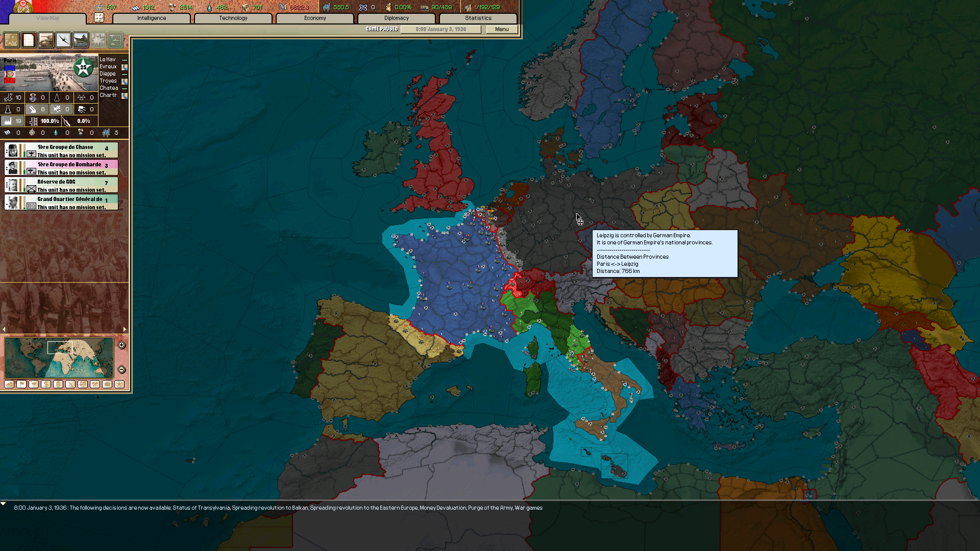980x551 pixels.
Task: Select the seventh map mode with regions icon
Action: coord(83,384)
